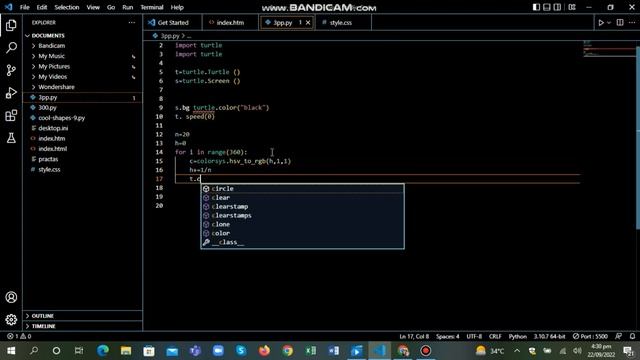Open the Testing flask view
640x360 pixels.
[11, 138]
